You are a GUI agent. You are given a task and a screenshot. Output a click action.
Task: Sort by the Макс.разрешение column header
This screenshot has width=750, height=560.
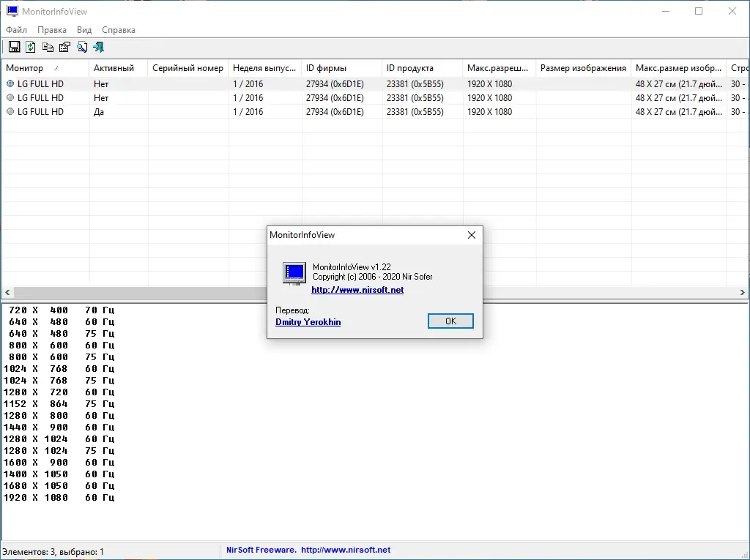coord(500,68)
